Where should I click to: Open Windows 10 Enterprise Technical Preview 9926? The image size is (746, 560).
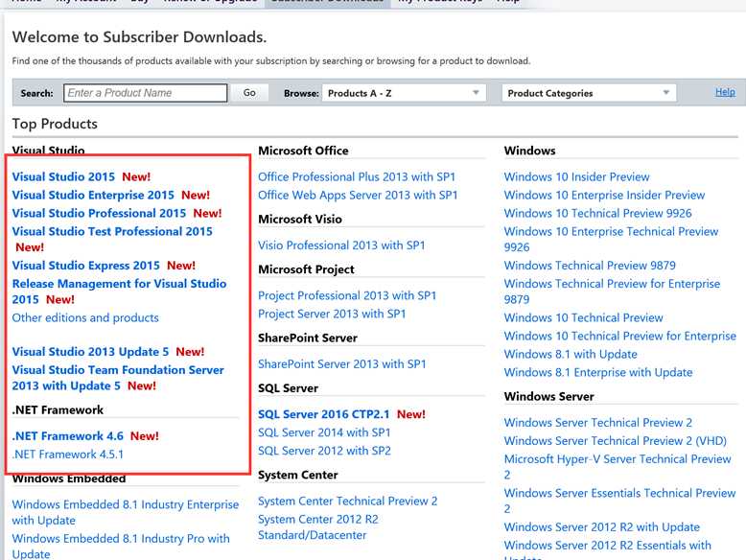click(x=611, y=239)
